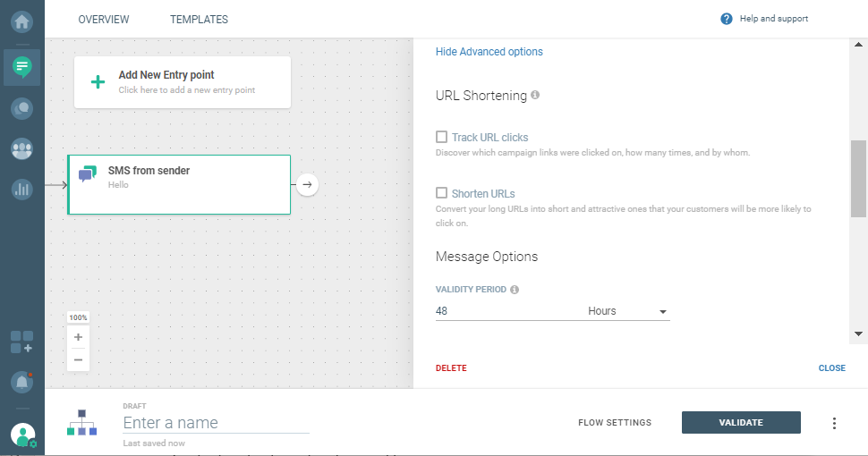Open the three-dot more options menu
Image resolution: width=868 pixels, height=456 pixels.
834,423
